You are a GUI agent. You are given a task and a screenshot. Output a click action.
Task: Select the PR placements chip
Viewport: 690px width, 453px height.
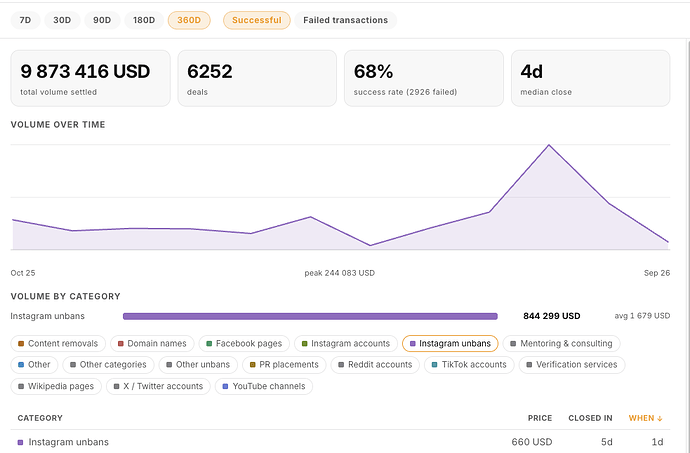point(284,365)
